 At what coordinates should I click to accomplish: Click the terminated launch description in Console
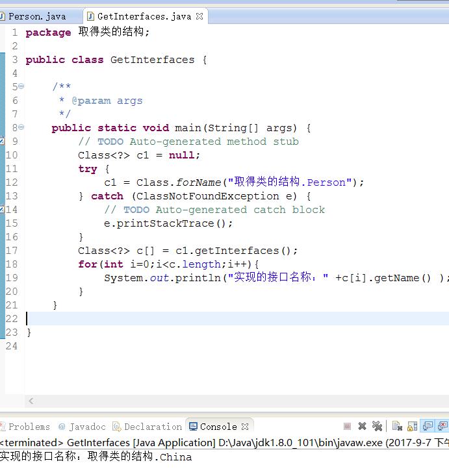(224, 443)
